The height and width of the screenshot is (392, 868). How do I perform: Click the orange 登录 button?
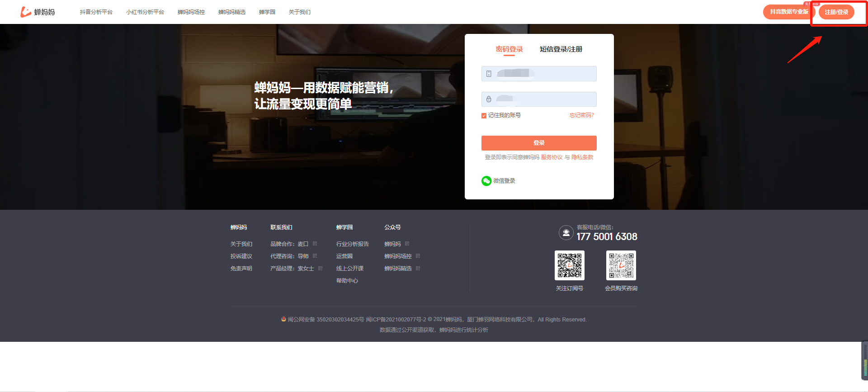pos(539,143)
